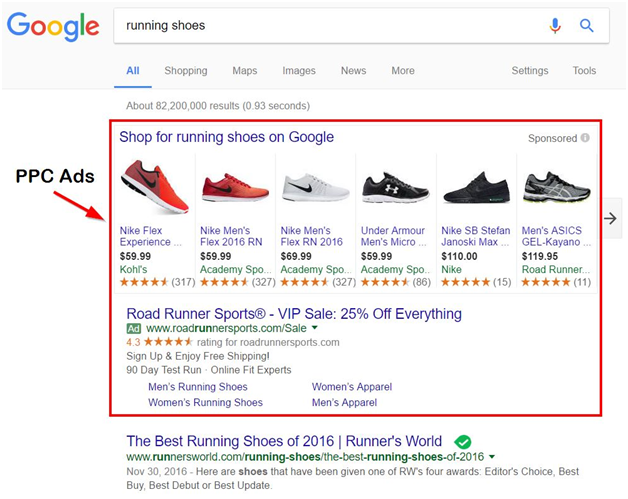628x499 pixels.
Task: Open The Best Running Shoes of 2016 result
Action: pyautogui.click(x=284, y=441)
